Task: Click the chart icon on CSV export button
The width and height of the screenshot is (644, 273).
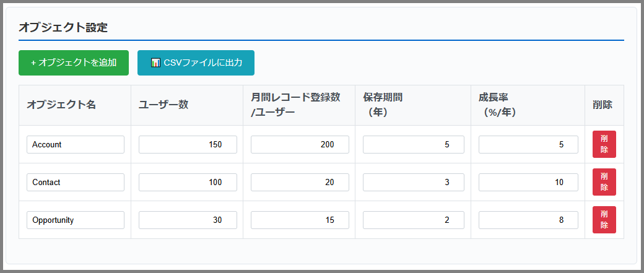Action: pyautogui.click(x=155, y=63)
